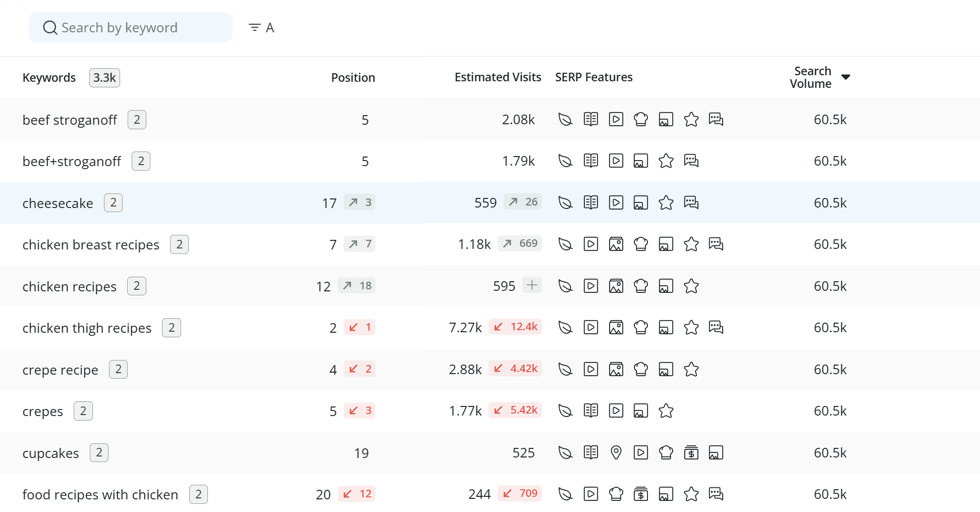Expand the 2 badge next to crepe recipe
Screen dimensions: 980x512
pyautogui.click(x=118, y=369)
